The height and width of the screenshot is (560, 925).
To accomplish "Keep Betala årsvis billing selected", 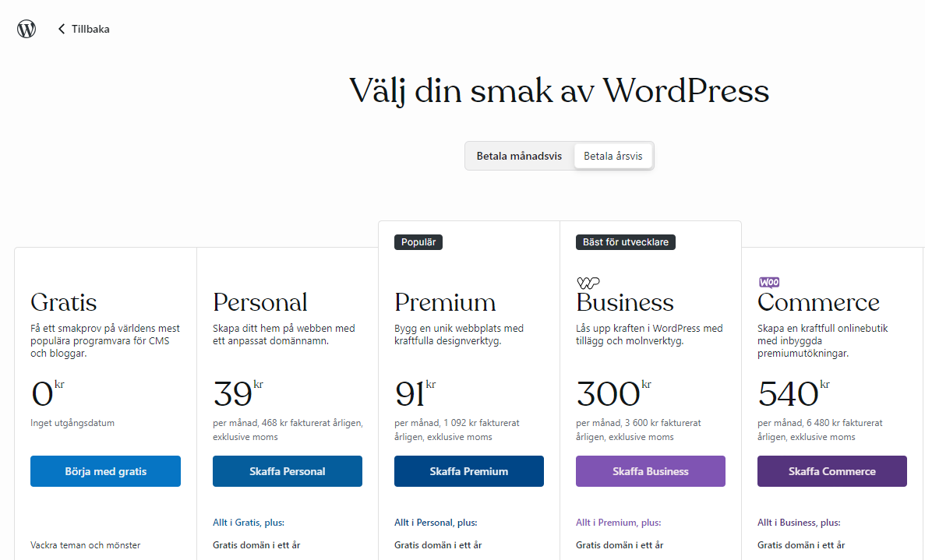I will [x=613, y=155].
